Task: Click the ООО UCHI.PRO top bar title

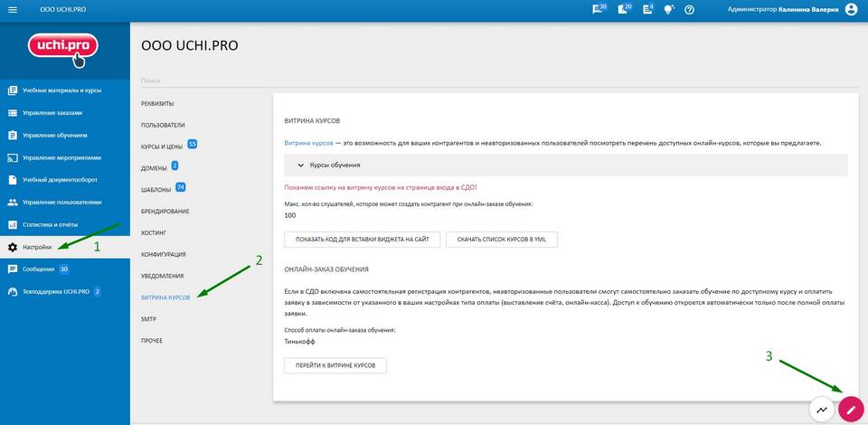Action: click(x=63, y=10)
